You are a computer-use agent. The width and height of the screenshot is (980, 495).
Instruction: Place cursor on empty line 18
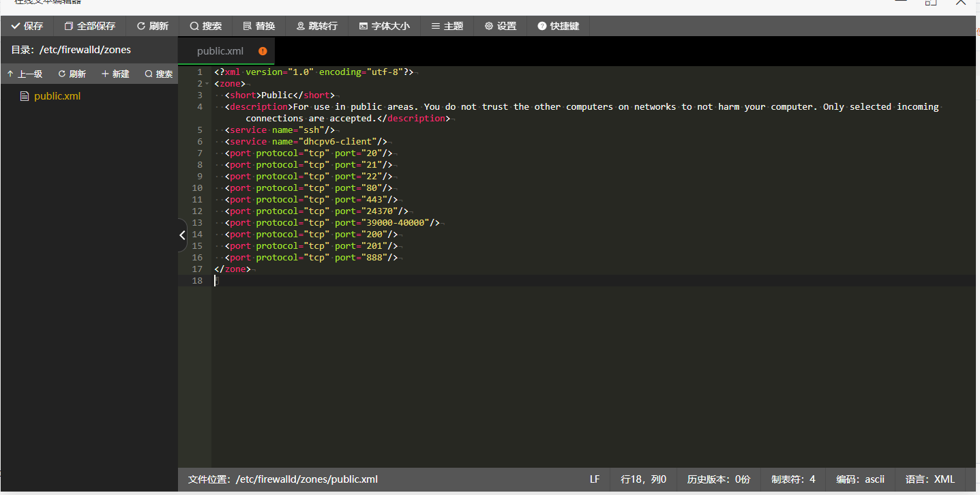coord(593,280)
